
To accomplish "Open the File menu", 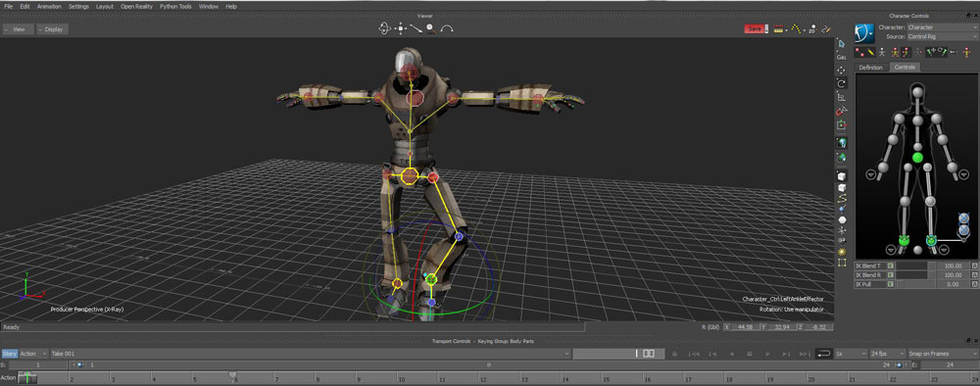I will pyautogui.click(x=8, y=6).
